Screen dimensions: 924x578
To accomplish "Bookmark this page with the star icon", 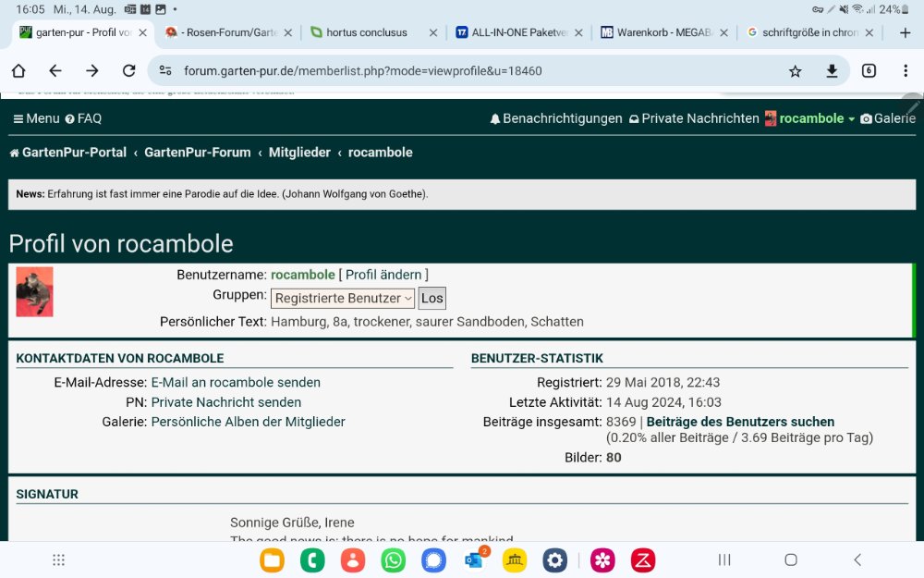I will tap(795, 71).
